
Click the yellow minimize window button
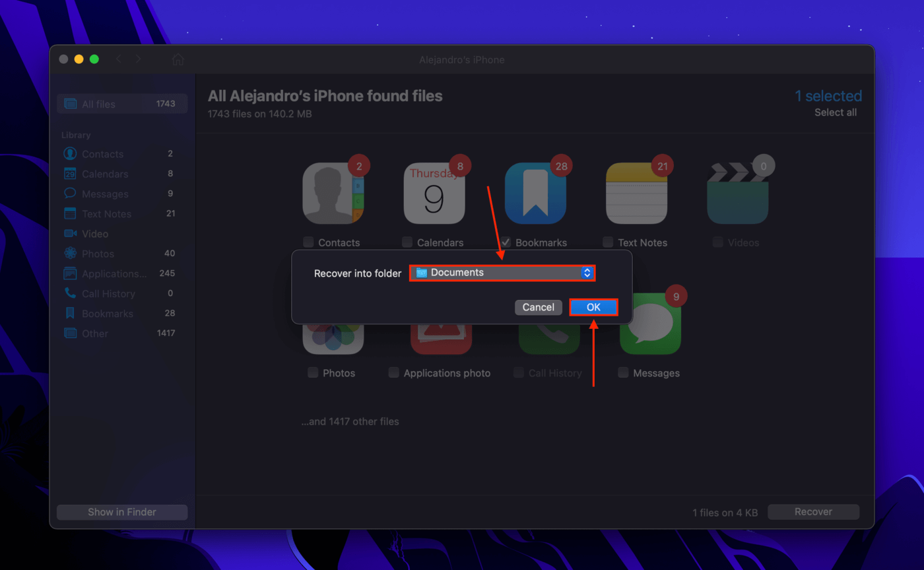pyautogui.click(x=79, y=59)
